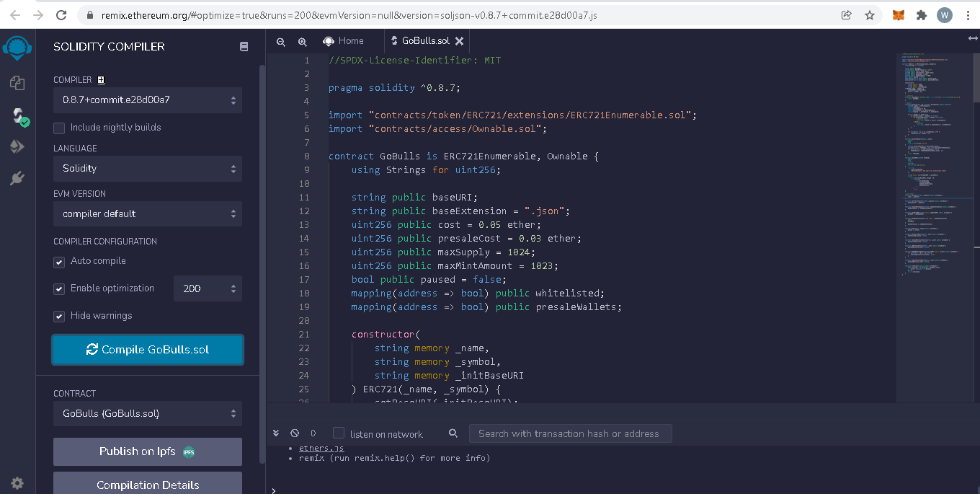Click the Ownable.sol import line

pos(437,128)
